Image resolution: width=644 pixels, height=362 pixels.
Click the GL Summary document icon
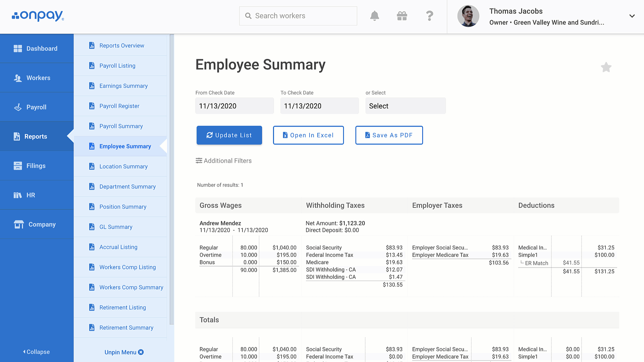tap(92, 227)
